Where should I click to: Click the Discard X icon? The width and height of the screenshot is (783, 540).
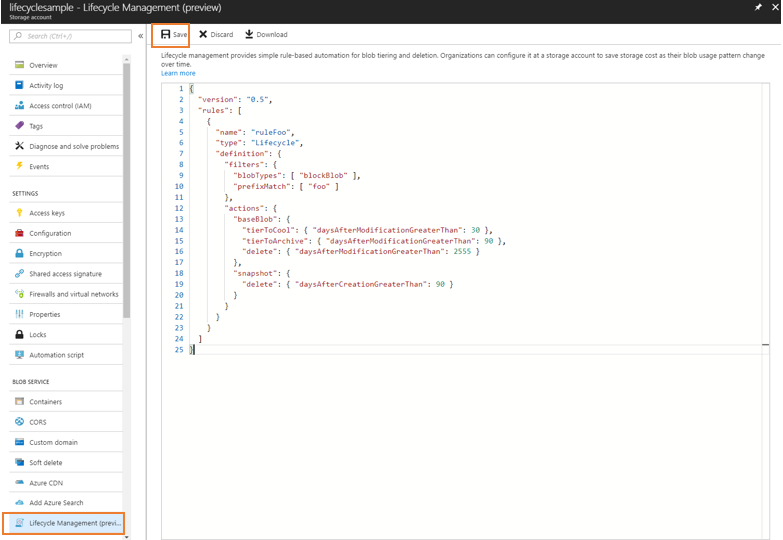pos(203,34)
